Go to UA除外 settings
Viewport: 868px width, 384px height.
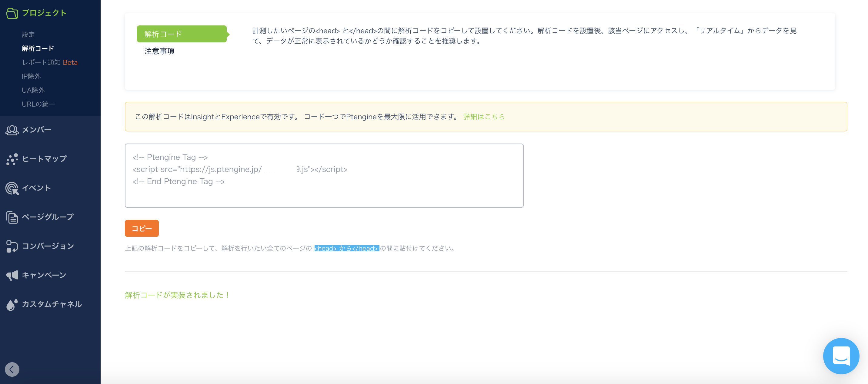[x=33, y=90]
